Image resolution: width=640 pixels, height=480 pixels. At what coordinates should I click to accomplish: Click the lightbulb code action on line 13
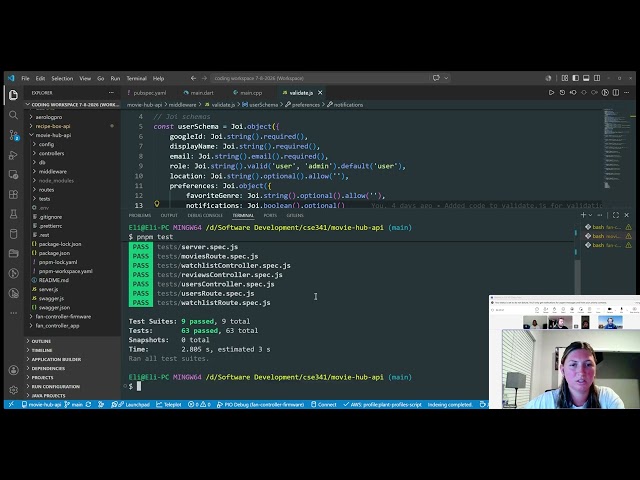point(157,204)
